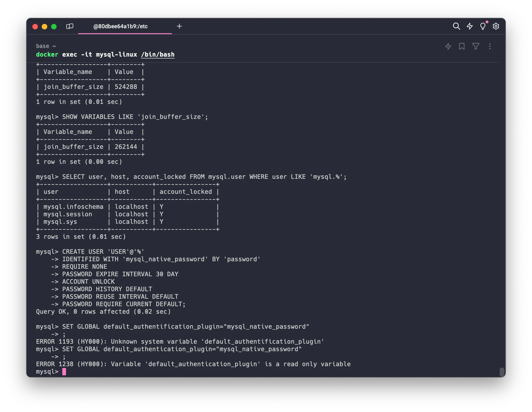This screenshot has height=412, width=532.
Task: Click the lightning bolt icon in title bar
Action: [470, 26]
